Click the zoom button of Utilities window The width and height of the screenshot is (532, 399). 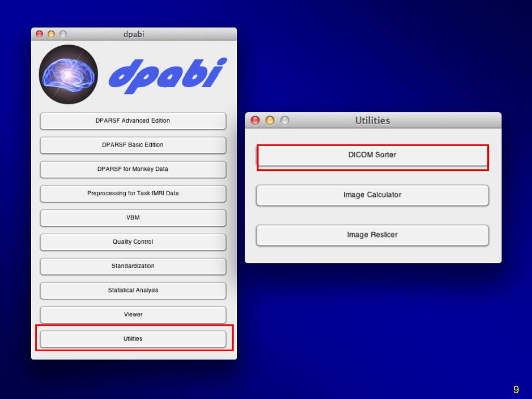[285, 121]
